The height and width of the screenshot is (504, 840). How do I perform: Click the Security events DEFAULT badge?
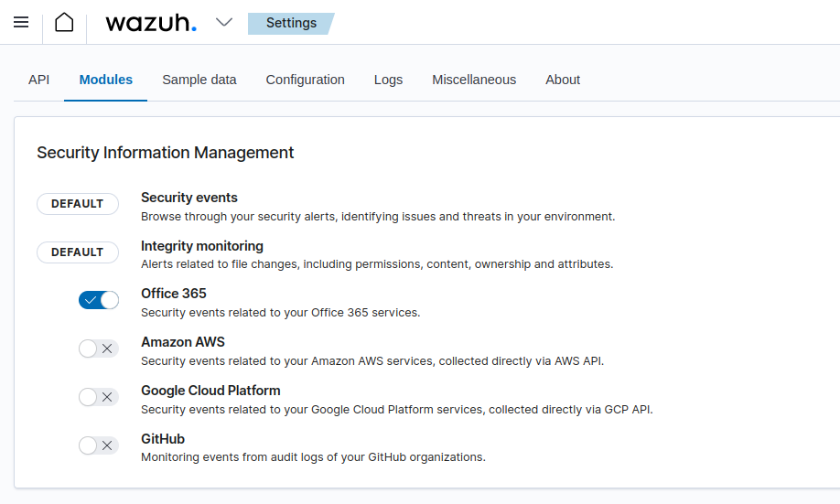coord(78,204)
